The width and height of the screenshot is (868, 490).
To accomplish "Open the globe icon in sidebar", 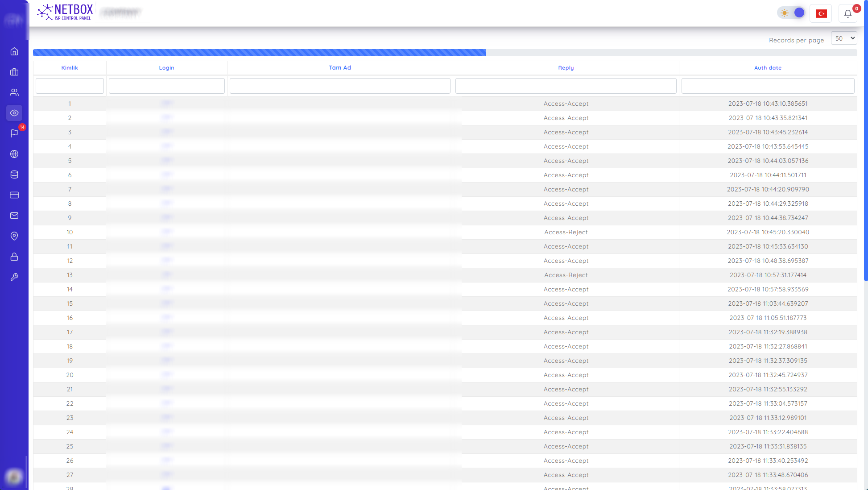I will click(14, 154).
